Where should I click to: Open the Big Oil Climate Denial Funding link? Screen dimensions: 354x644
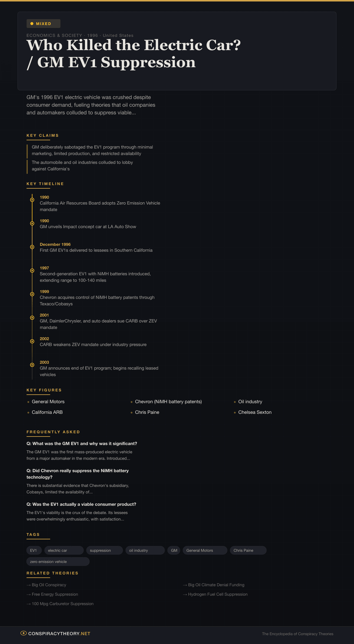coord(216,585)
